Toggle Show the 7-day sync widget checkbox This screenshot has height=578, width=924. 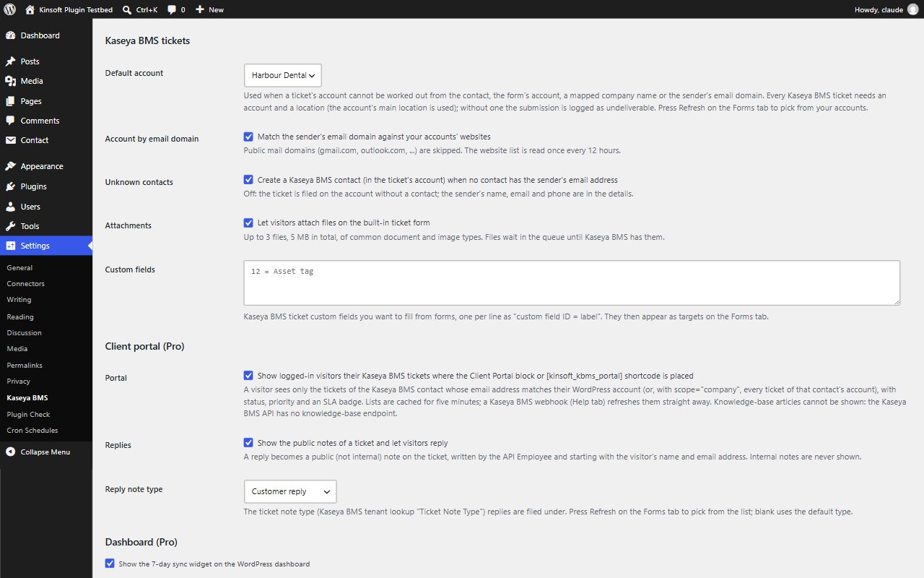click(110, 564)
